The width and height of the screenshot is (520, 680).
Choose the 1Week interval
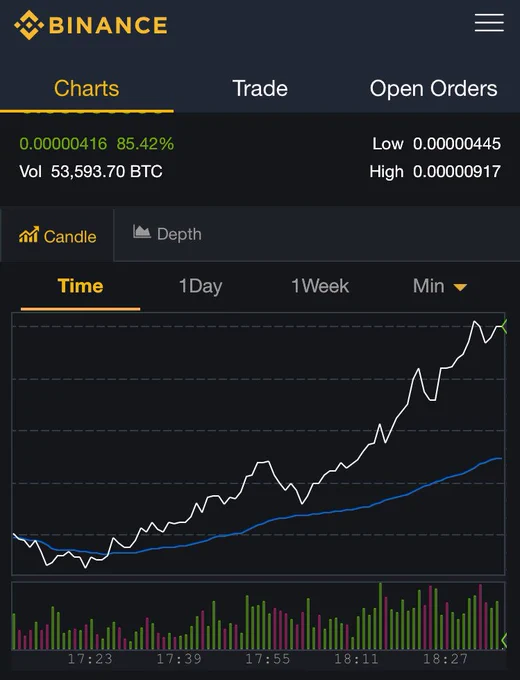pyautogui.click(x=320, y=286)
